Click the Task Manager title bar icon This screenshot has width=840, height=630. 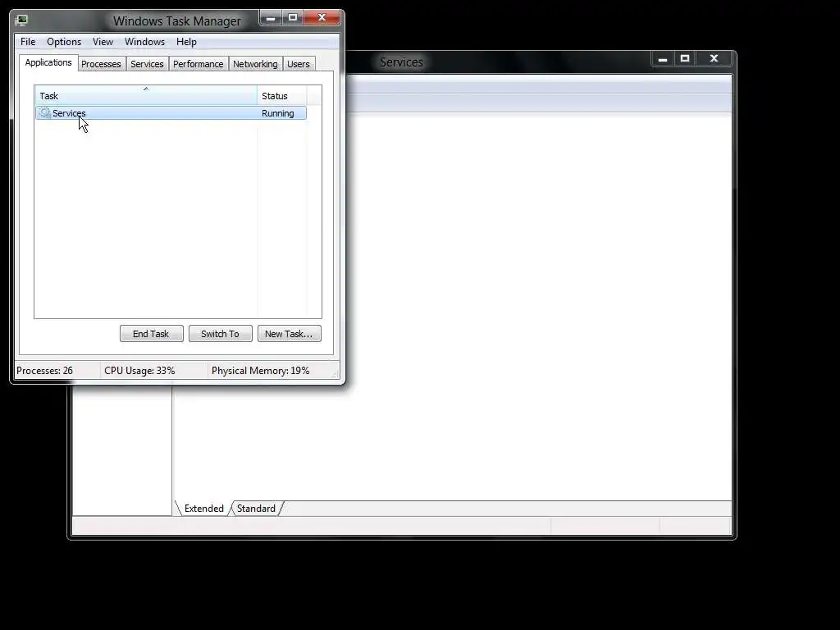click(x=22, y=21)
